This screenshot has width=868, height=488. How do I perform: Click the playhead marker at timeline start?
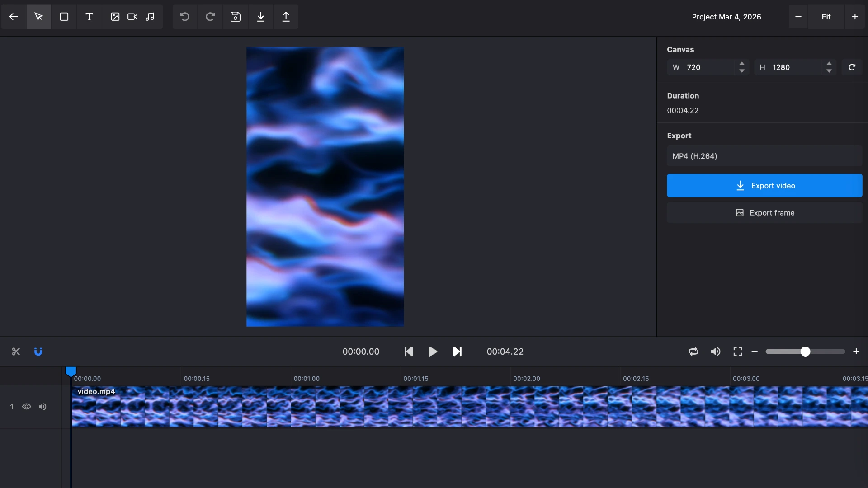tap(71, 371)
